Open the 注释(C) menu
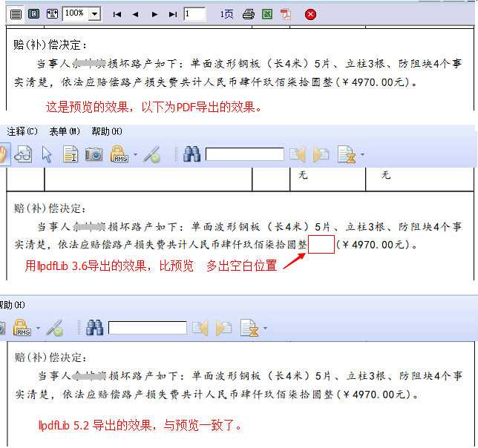The width and height of the screenshot is (478, 448). (x=22, y=131)
